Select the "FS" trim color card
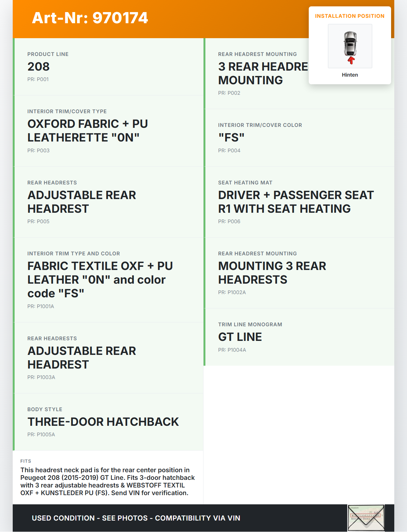This screenshot has height=532, width=407. point(299,137)
